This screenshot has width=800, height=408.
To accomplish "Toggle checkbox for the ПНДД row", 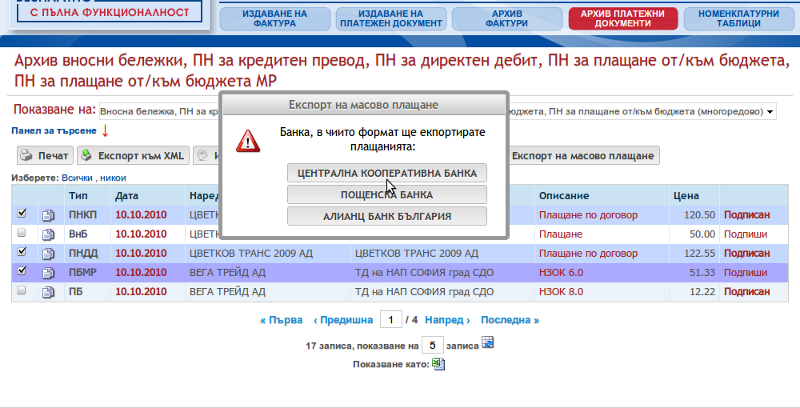I will pyautogui.click(x=21, y=251).
